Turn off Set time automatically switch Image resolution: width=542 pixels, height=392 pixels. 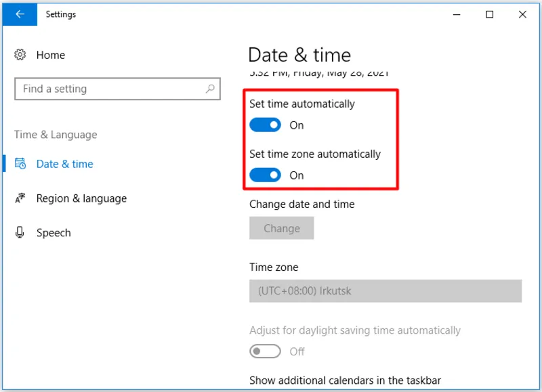(x=265, y=125)
